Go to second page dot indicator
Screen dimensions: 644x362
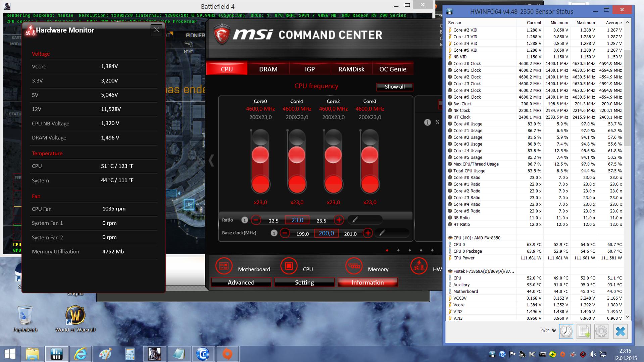click(x=398, y=250)
